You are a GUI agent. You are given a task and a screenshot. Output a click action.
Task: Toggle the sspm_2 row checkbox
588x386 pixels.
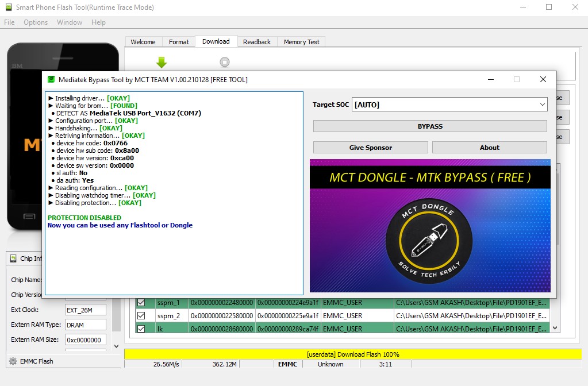tap(141, 315)
